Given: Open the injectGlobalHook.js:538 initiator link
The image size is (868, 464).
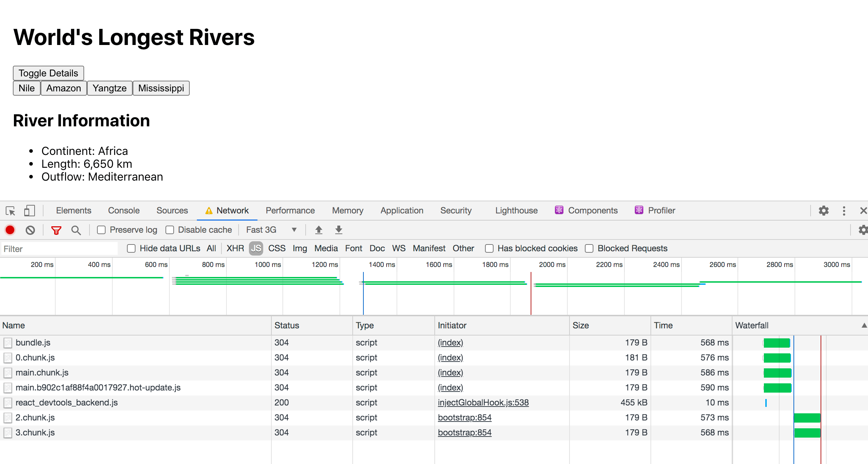Looking at the screenshot, I should tap(483, 403).
